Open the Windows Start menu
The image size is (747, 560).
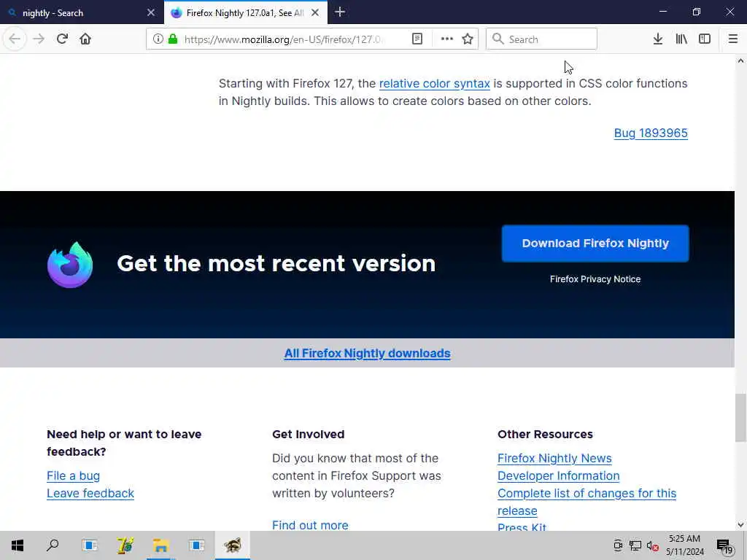point(18,545)
